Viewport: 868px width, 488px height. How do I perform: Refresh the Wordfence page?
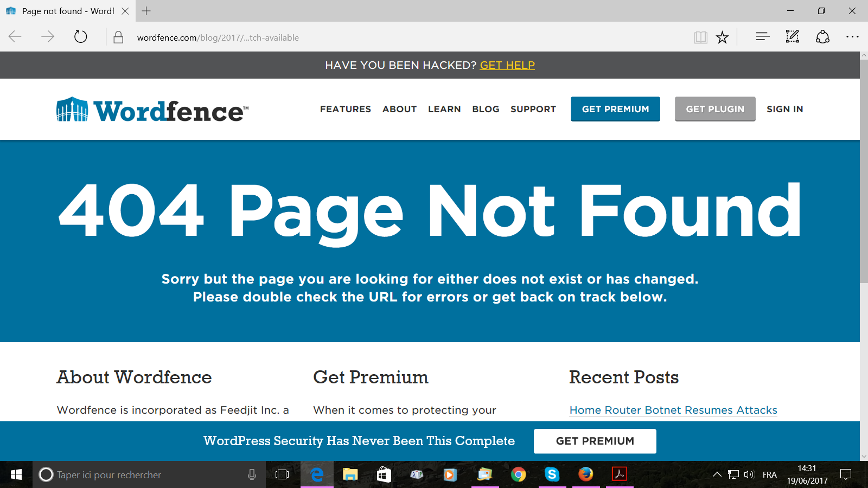click(x=80, y=37)
